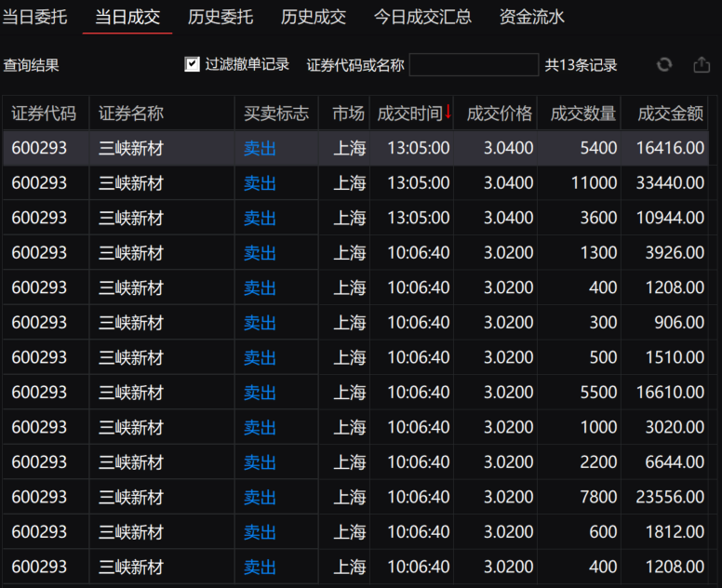This screenshot has height=588, width=722.
Task: Switch to the 当日委托 tab
Action: tap(34, 18)
